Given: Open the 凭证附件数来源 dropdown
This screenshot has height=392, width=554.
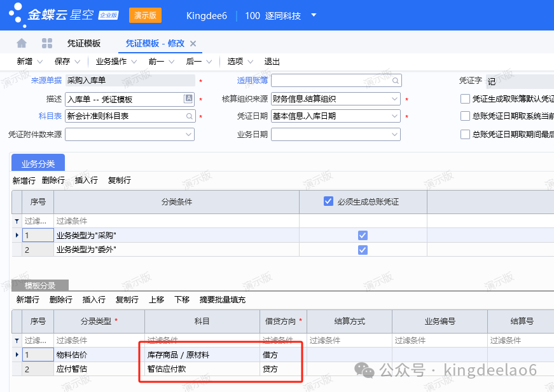Looking at the screenshot, I should [188, 135].
